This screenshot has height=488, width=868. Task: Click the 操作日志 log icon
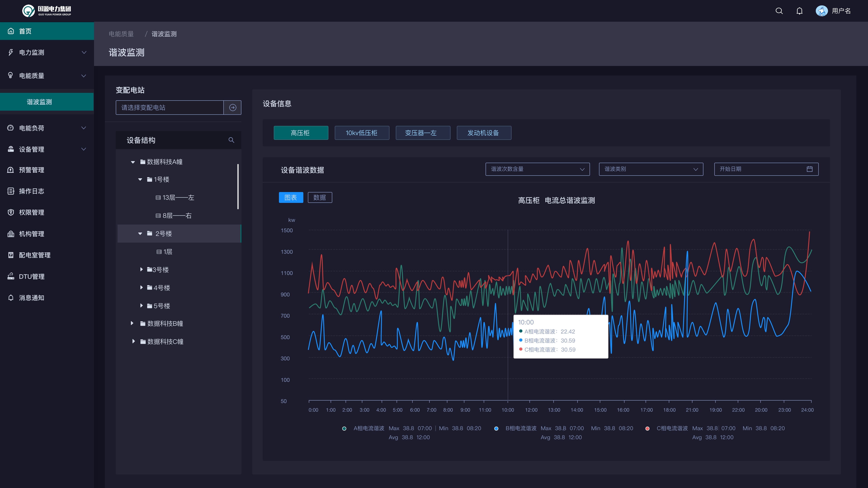(x=11, y=191)
